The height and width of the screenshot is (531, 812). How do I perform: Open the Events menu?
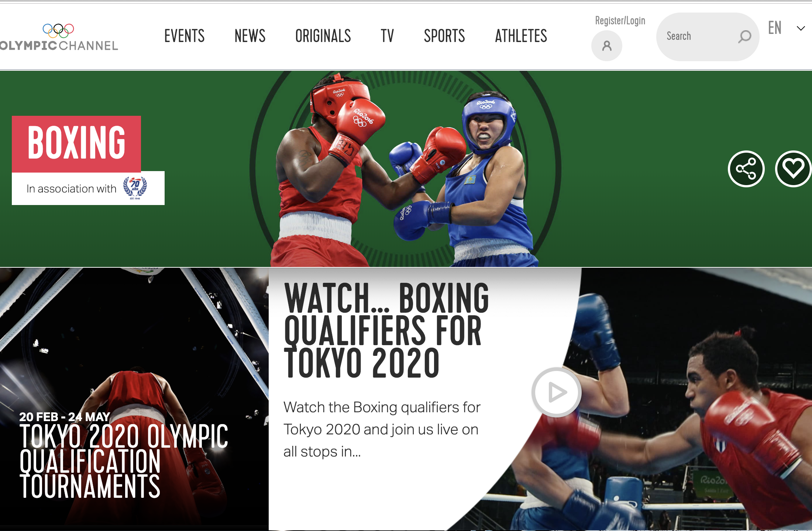[x=184, y=36]
